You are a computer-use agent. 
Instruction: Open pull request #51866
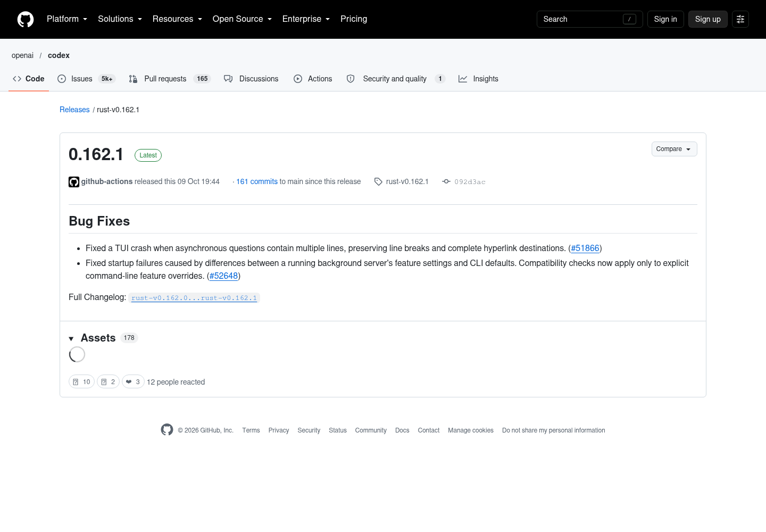(585, 248)
